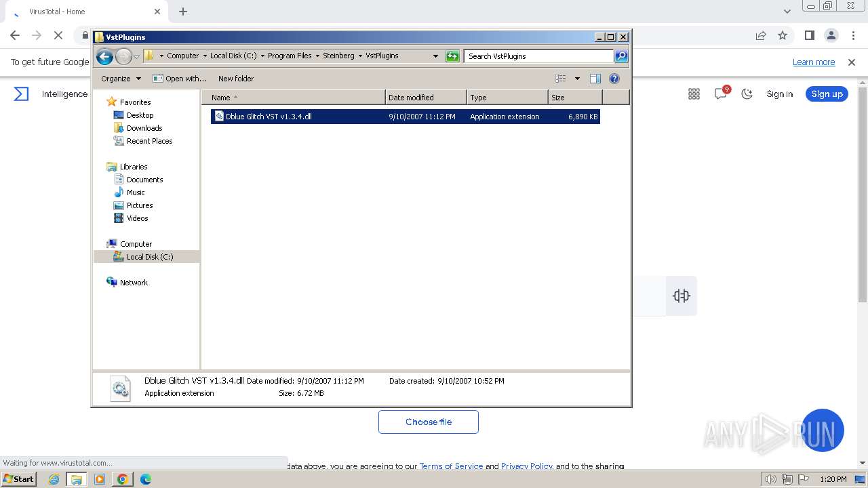Image resolution: width=868 pixels, height=488 pixels.
Task: Open the Windows Start menu
Action: [18, 479]
